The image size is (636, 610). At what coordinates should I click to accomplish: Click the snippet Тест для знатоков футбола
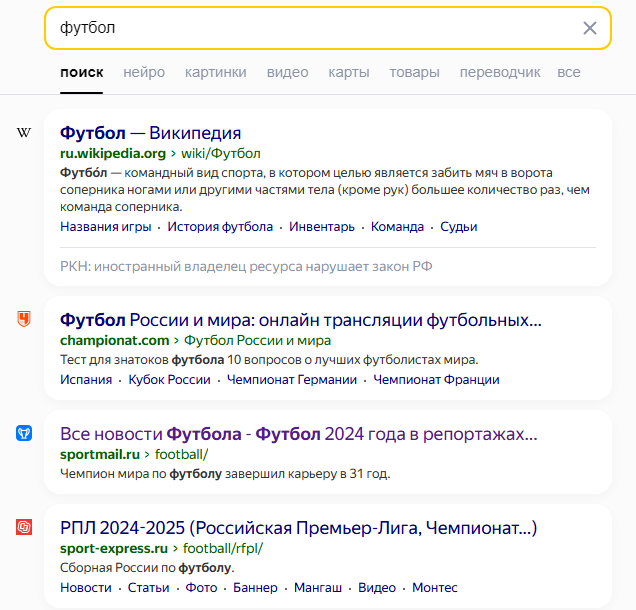(x=269, y=360)
